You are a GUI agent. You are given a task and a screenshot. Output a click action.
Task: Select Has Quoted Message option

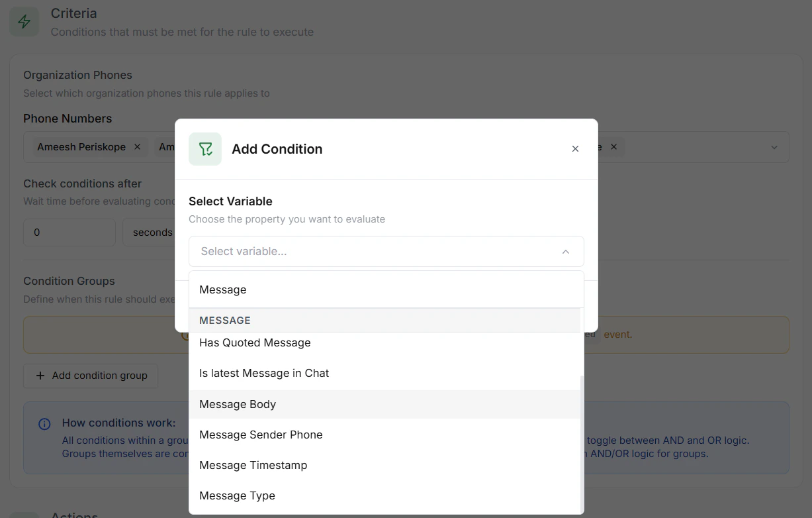point(384,343)
